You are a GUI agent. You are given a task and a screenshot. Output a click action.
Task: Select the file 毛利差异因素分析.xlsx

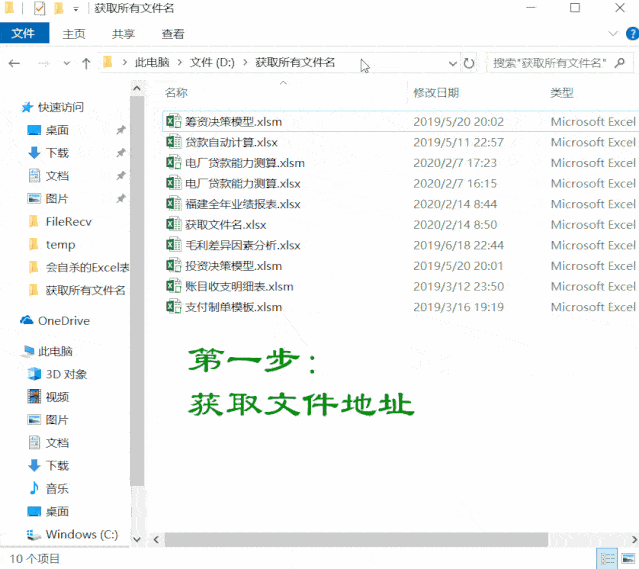coord(243,245)
